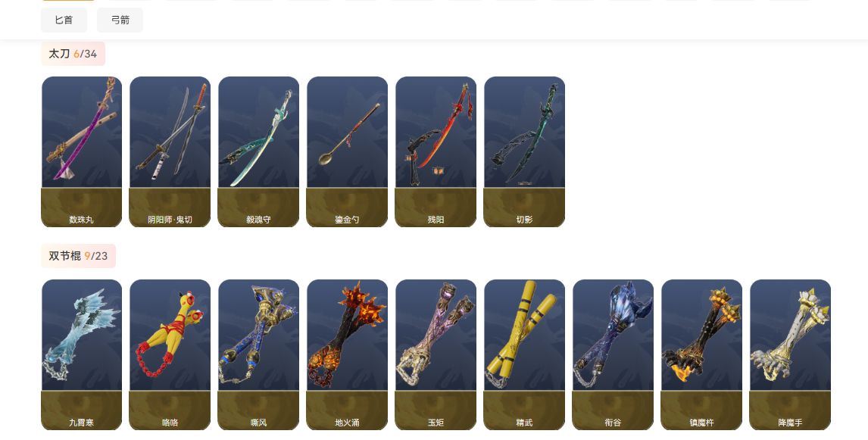868x440 pixels.
Task: Open the 阴阳师·鬼切 weapon card
Action: click(x=170, y=151)
